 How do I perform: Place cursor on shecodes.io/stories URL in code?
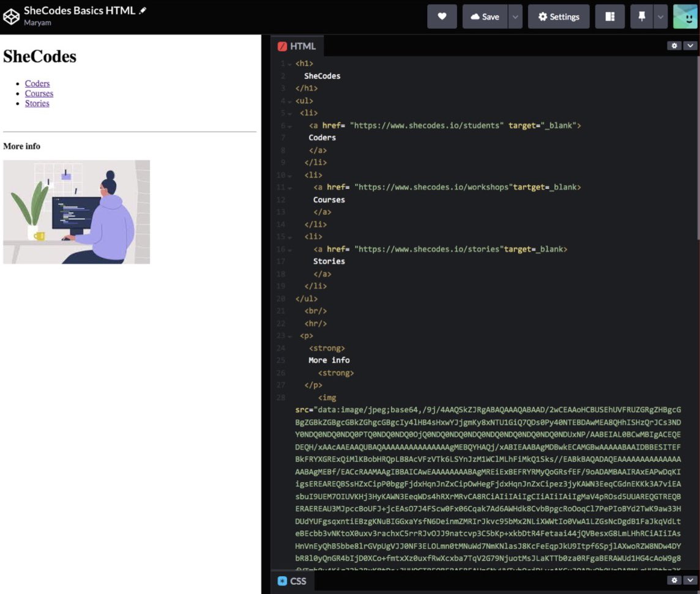[429, 249]
